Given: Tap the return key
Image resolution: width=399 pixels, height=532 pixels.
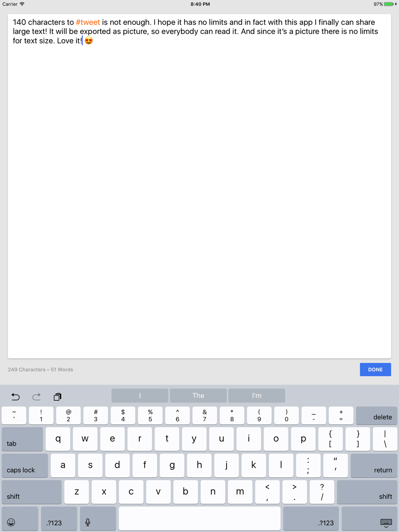Looking at the screenshot, I should (374, 465).
